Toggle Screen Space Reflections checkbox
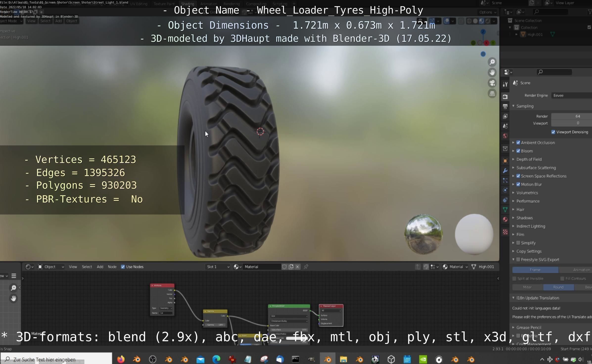This screenshot has height=364, width=592. click(518, 176)
